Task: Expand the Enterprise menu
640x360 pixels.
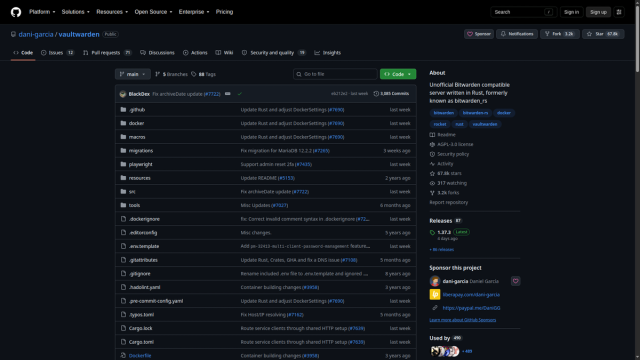Action: 194,12
